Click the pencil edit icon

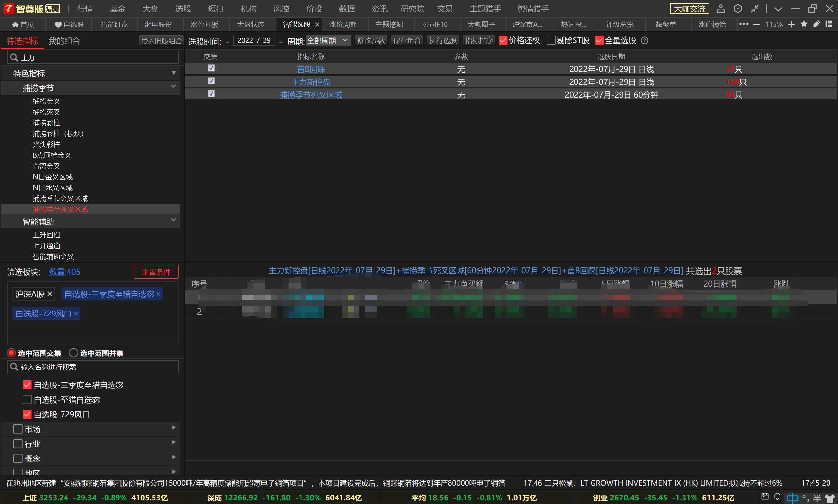pos(817,24)
